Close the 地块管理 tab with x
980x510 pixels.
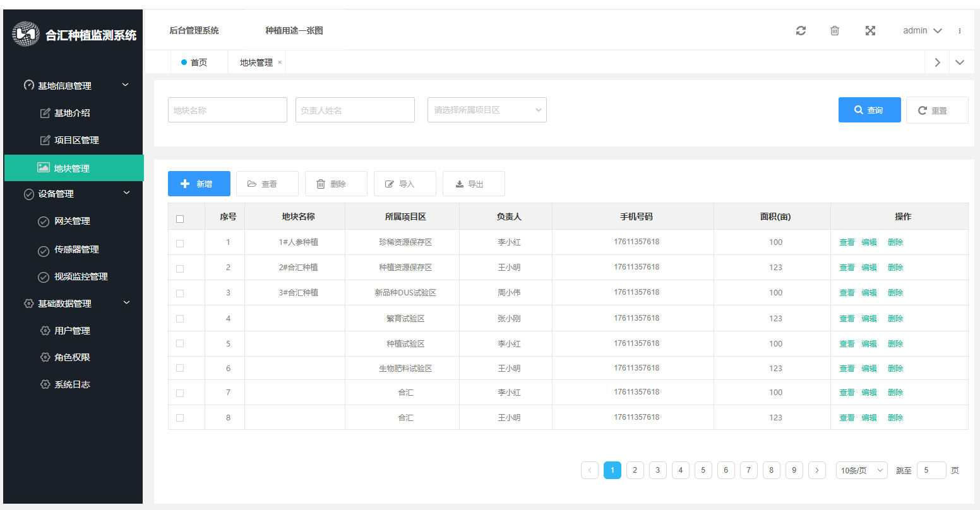(x=280, y=62)
